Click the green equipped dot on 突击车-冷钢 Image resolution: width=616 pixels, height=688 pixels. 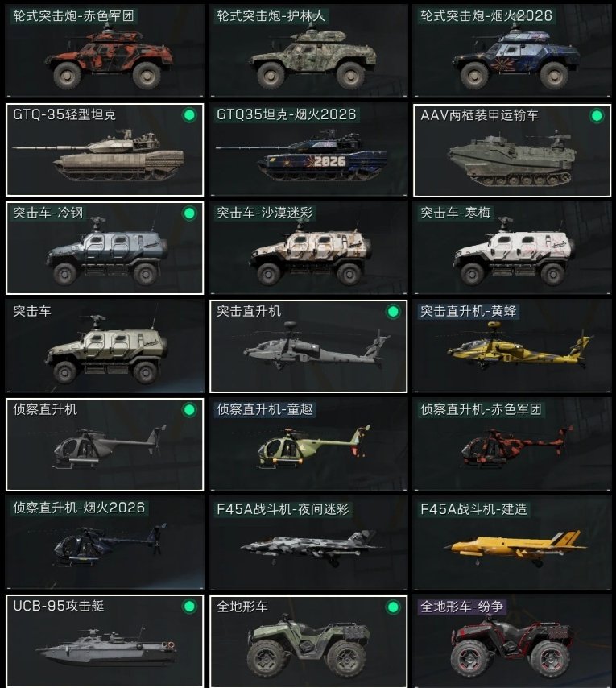[189, 213]
